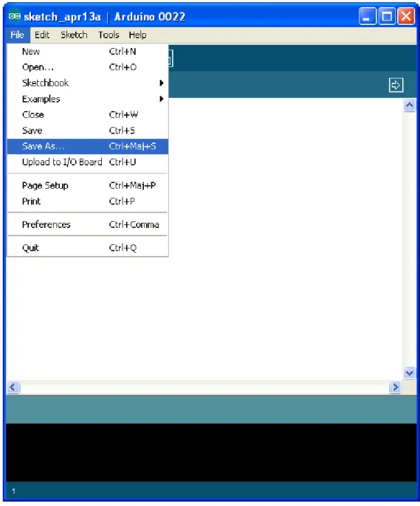Click the Arduino logo in title bar

tap(15, 15)
